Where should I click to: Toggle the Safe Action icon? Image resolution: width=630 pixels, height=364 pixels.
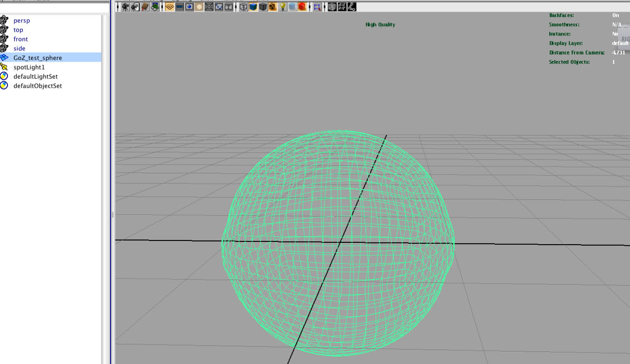(x=219, y=7)
